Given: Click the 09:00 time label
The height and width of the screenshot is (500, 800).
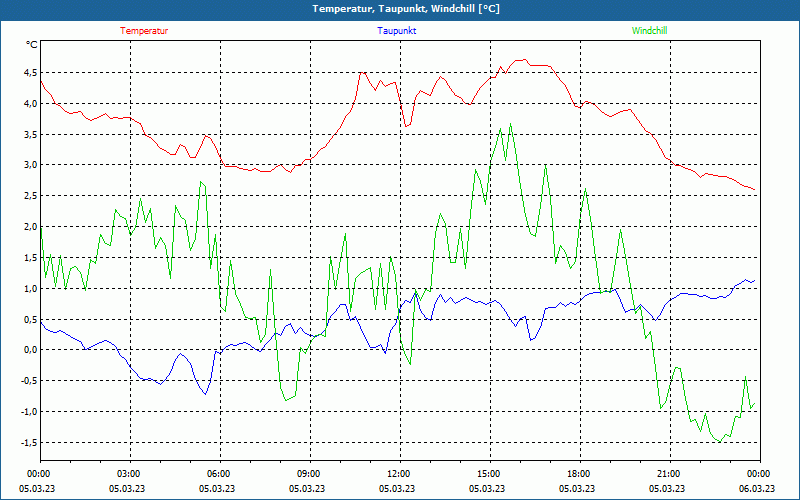Looking at the screenshot, I should click(310, 473).
